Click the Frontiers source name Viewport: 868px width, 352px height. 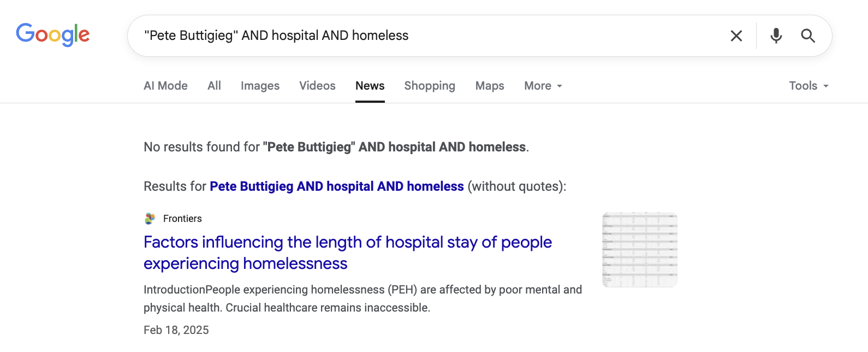coord(182,219)
